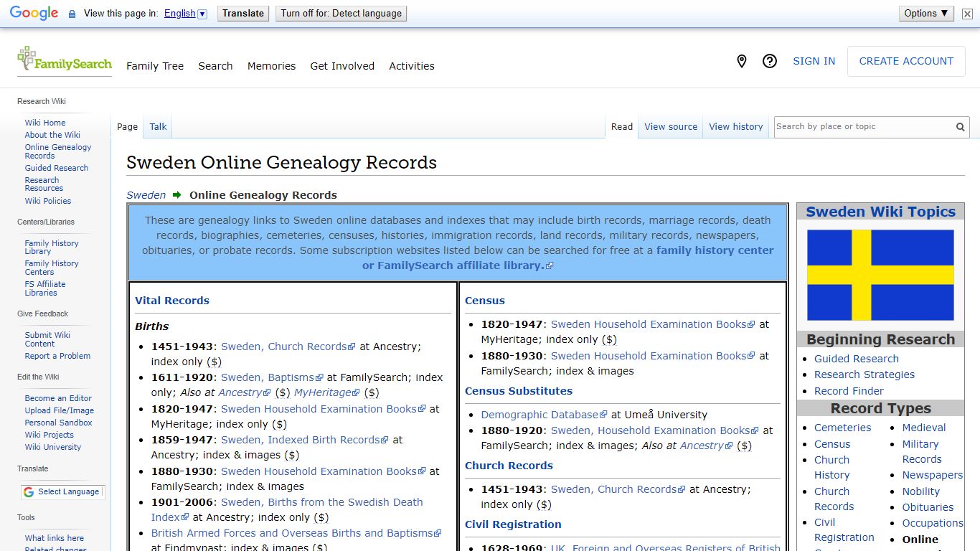This screenshot has width=980, height=551.
Task: Click the search magnifier icon
Action: (x=960, y=127)
